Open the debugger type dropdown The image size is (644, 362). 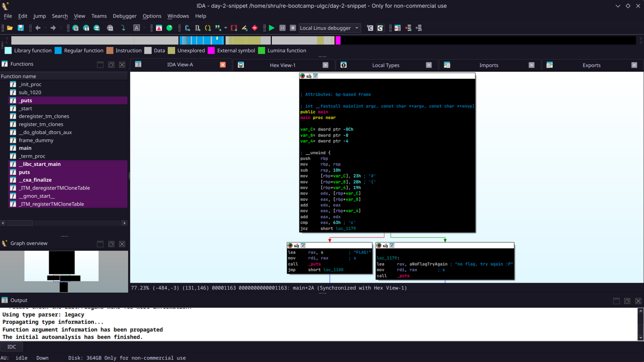330,28
